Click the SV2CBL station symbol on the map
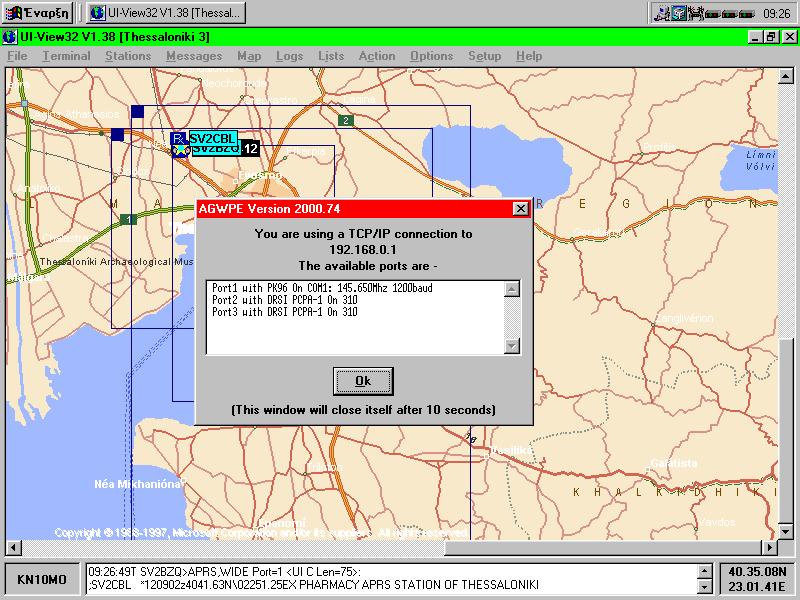Viewport: 800px width, 600px height. coord(178,138)
